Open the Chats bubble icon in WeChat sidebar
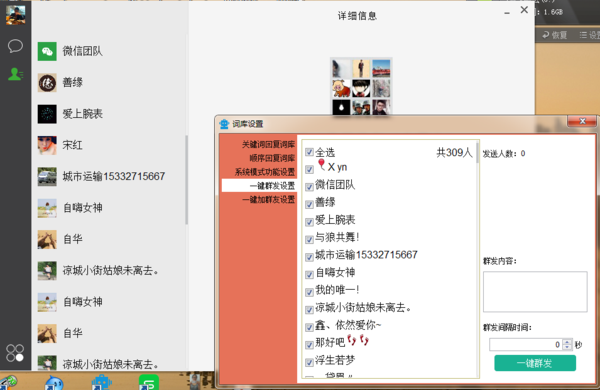Image resolution: width=600 pixels, height=390 pixels. tap(15, 46)
